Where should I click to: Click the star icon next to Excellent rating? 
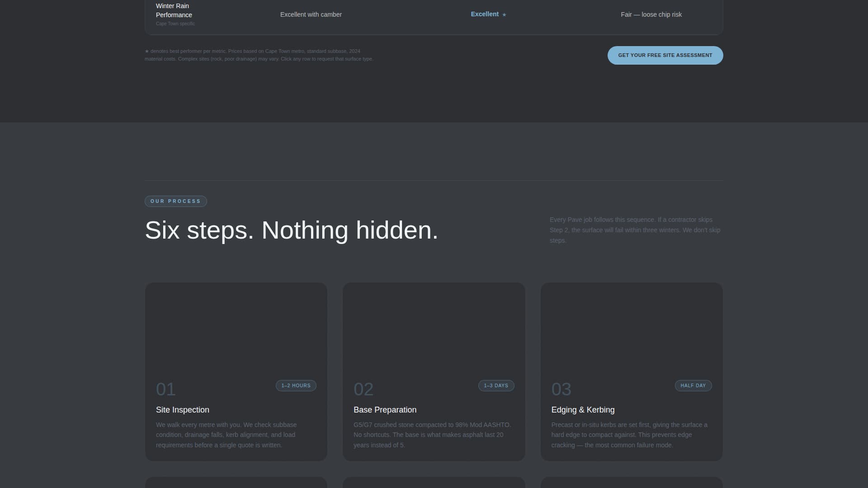click(504, 14)
